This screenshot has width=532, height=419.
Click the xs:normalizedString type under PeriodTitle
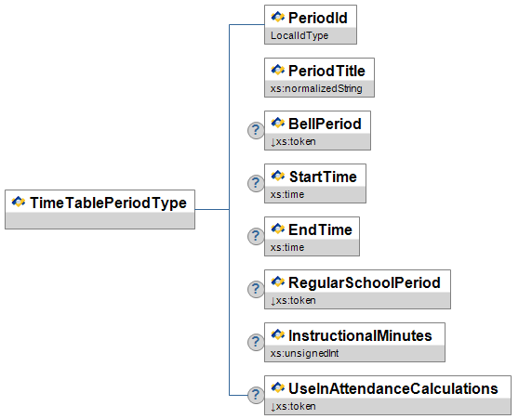pyautogui.click(x=316, y=88)
